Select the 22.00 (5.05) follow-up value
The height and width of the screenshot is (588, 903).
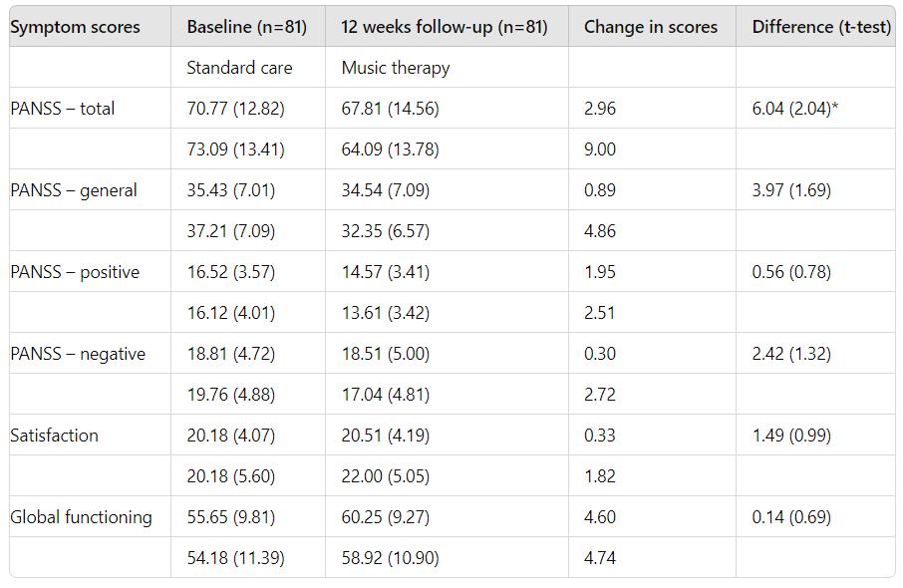click(386, 476)
